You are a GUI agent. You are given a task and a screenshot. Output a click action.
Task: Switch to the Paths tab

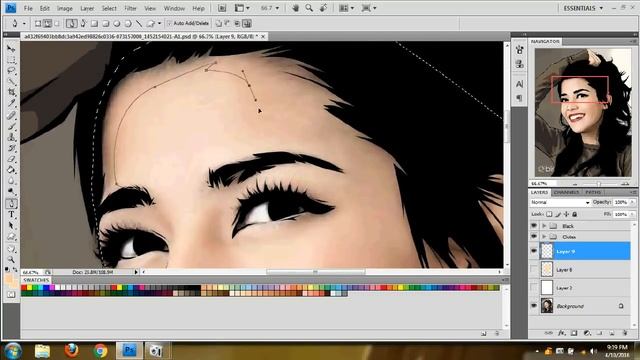coord(593,192)
